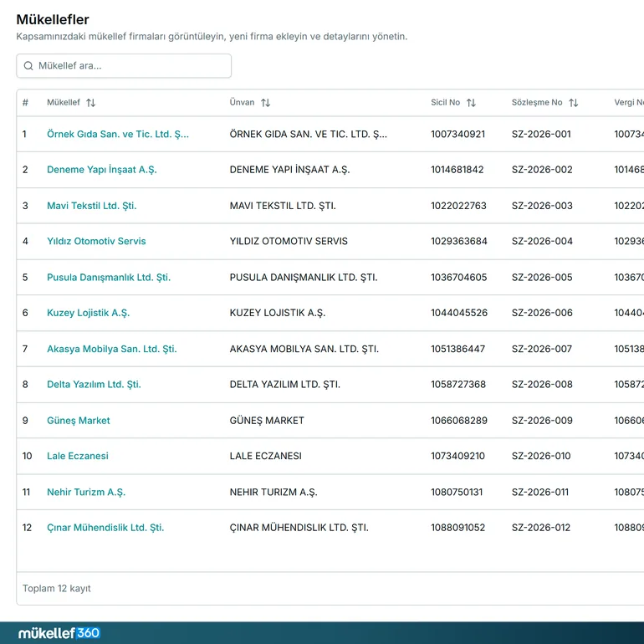Viewport: 644px width, 644px height.
Task: Click the Sözleşme No column header label
Action: tap(537, 102)
